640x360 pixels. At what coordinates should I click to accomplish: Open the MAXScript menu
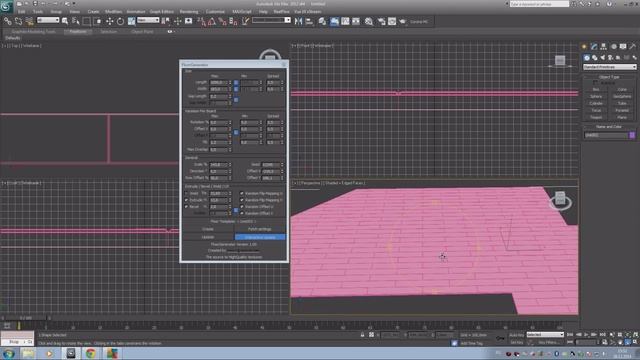[x=242, y=12]
